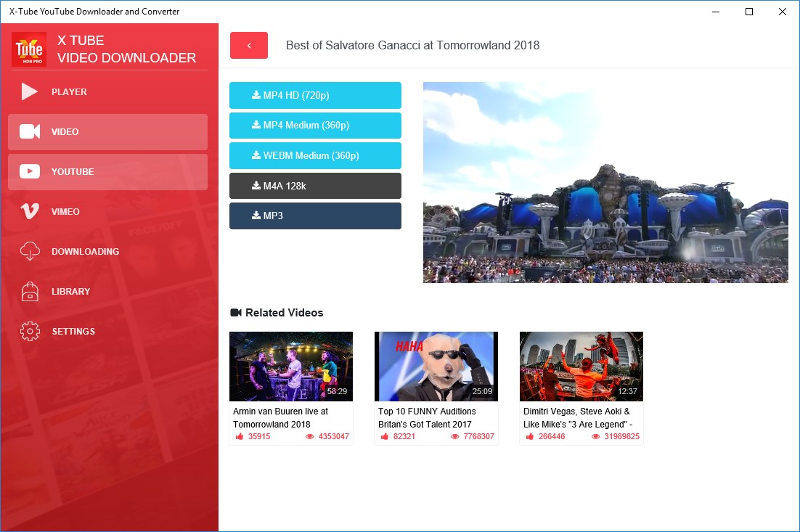Click the Downloading cloud icon
This screenshot has width=800, height=532.
[x=30, y=251]
